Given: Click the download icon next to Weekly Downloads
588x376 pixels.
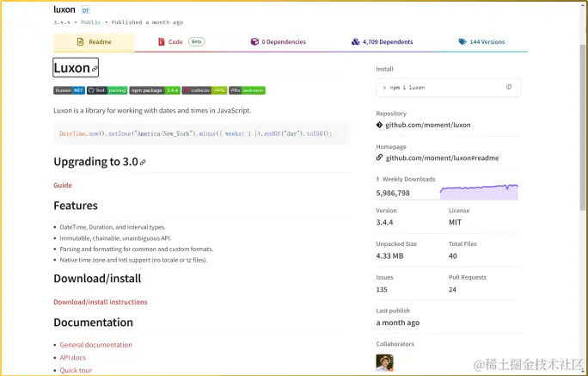Looking at the screenshot, I should point(377,179).
